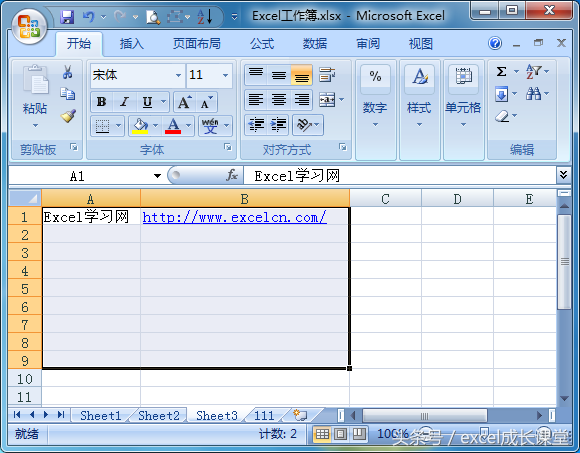The width and height of the screenshot is (580, 453).
Task: Merge and center the selected cells
Action: coord(327,99)
